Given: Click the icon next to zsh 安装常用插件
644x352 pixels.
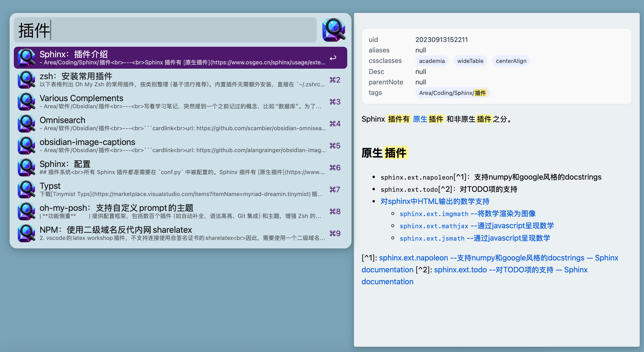Looking at the screenshot, I should [x=26, y=80].
